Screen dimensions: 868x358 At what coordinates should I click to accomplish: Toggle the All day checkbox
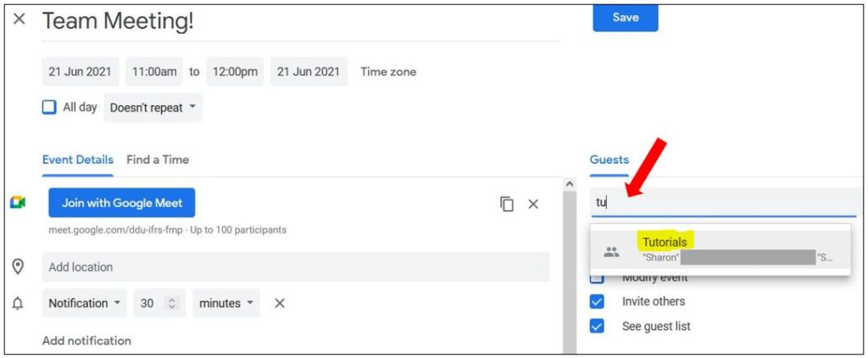[49, 107]
